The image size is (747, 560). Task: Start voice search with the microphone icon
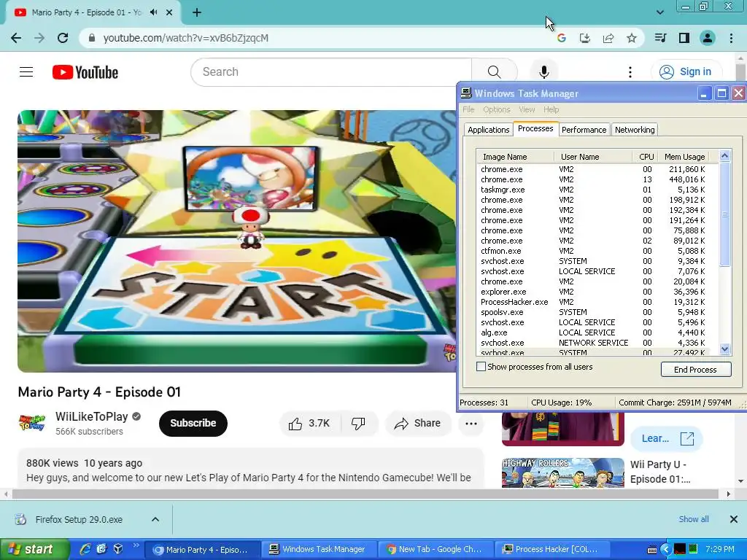coord(543,72)
